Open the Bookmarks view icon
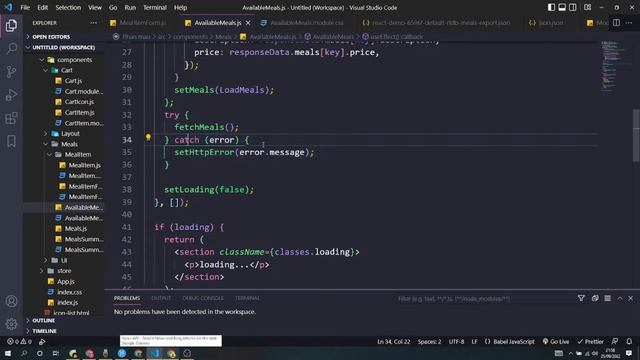 11,141
